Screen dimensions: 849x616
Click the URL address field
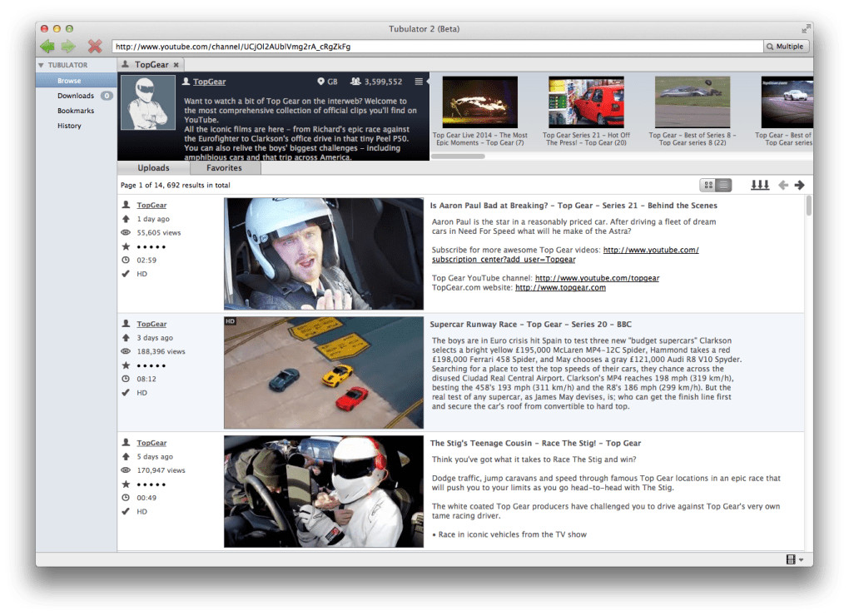click(438, 47)
